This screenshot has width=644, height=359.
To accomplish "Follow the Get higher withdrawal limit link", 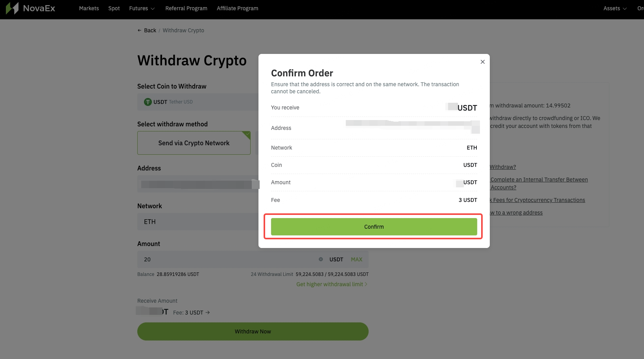I will pos(329,284).
